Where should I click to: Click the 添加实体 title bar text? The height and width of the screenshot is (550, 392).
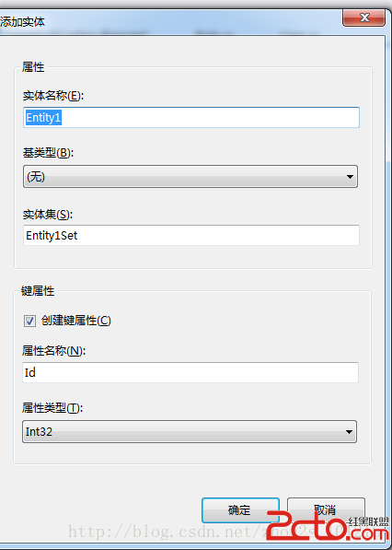[22, 22]
